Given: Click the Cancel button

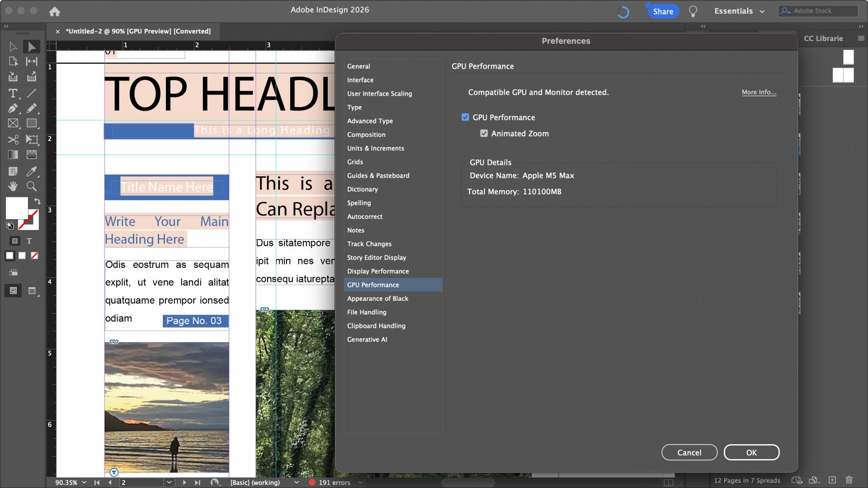Looking at the screenshot, I should (689, 452).
